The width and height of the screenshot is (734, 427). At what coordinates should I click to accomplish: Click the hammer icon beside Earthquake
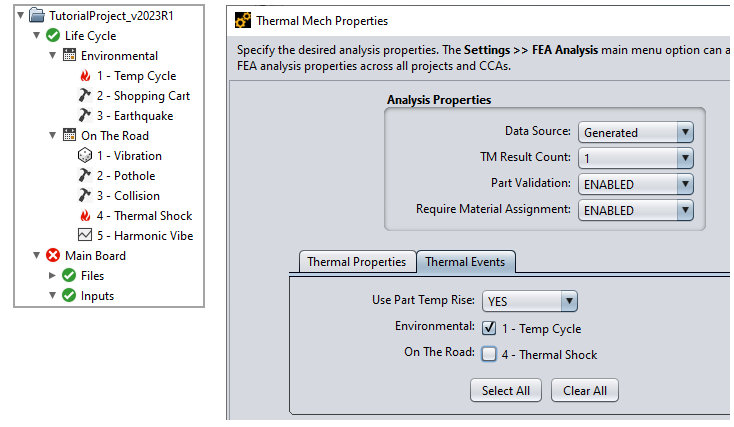pos(85,116)
